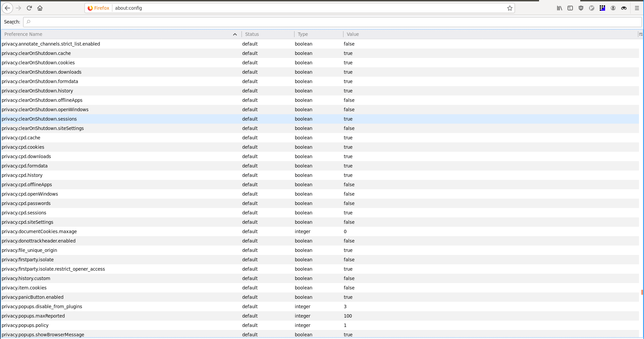Reload the about:config page

click(29, 8)
